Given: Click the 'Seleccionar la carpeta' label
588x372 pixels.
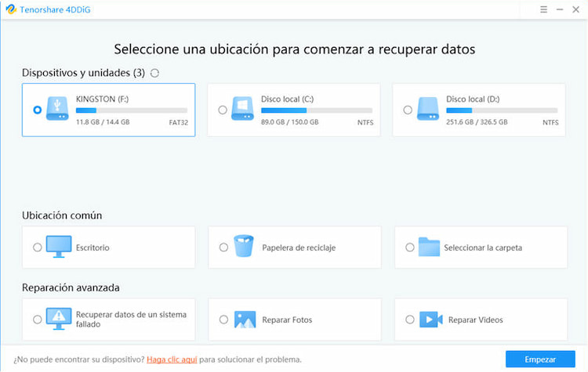Looking at the screenshot, I should click(483, 247).
